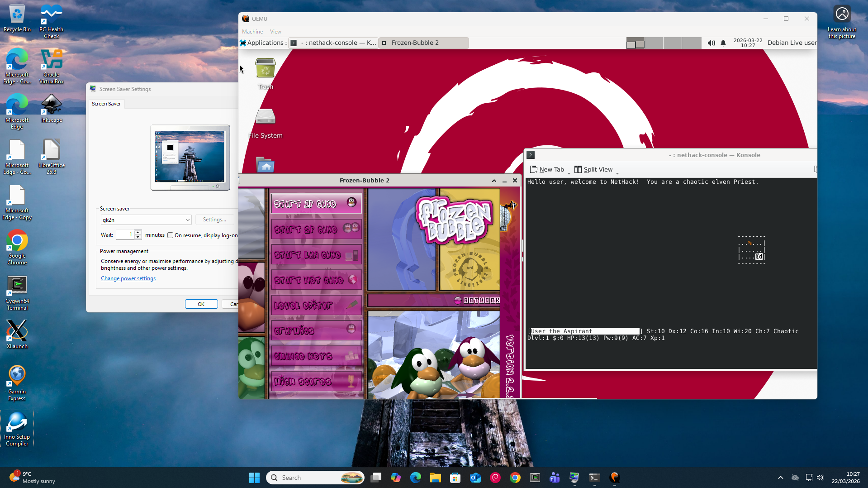Open Garmin Express desktop shortcut
The height and width of the screenshot is (488, 868).
click(17, 384)
